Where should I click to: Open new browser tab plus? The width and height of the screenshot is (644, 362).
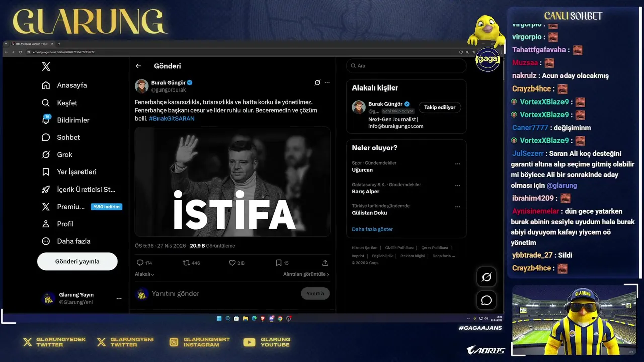(x=59, y=44)
